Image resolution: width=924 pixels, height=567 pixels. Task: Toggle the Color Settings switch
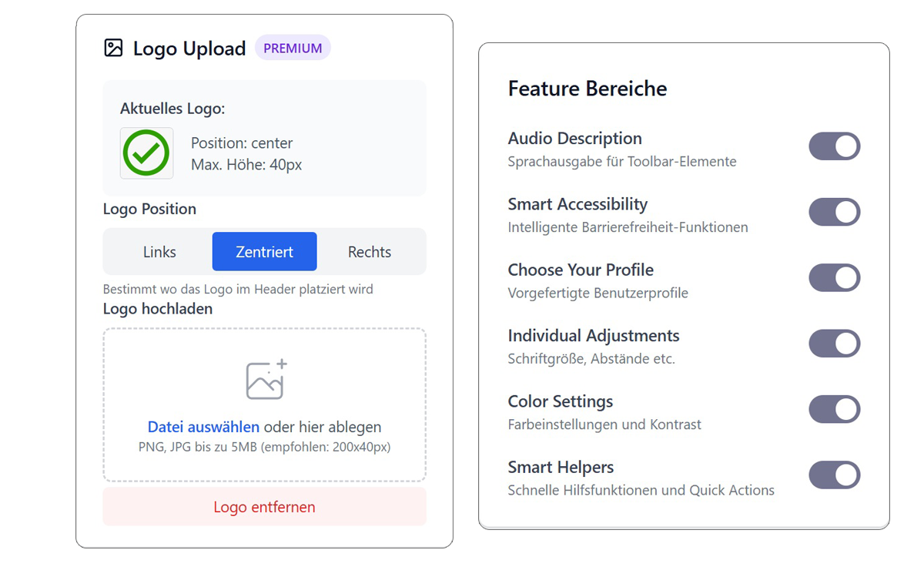834,410
